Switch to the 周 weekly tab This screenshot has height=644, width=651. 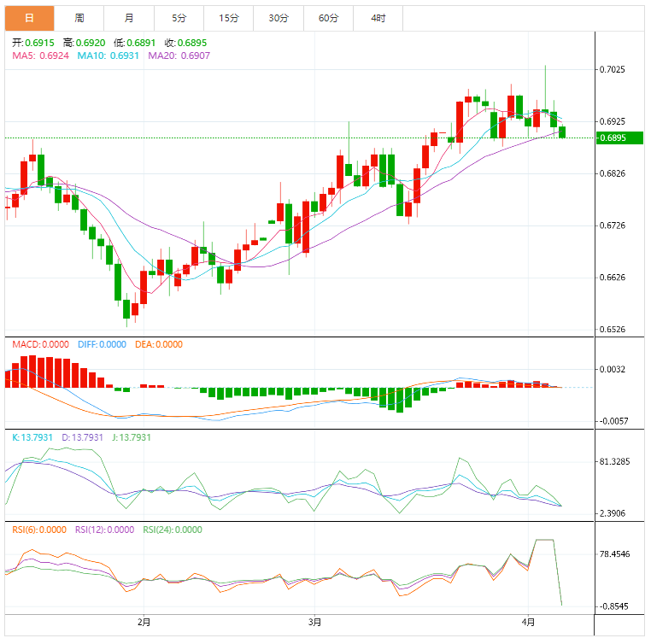pos(79,18)
